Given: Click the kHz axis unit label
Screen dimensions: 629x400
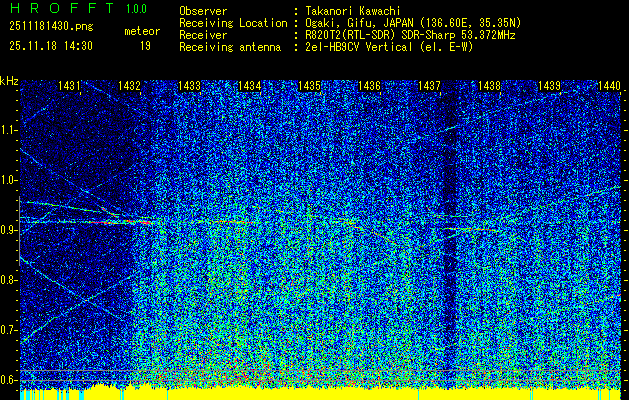Looking at the screenshot, I should [x=9, y=81].
